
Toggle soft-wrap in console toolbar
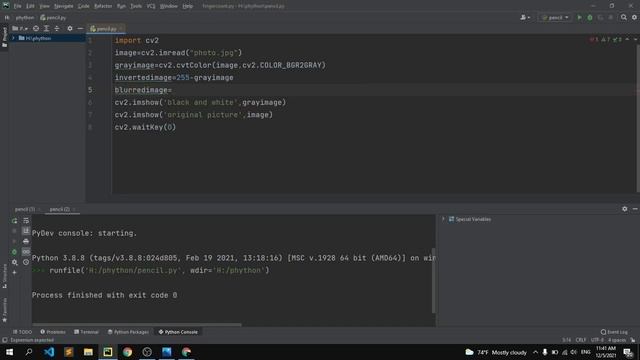(26, 221)
